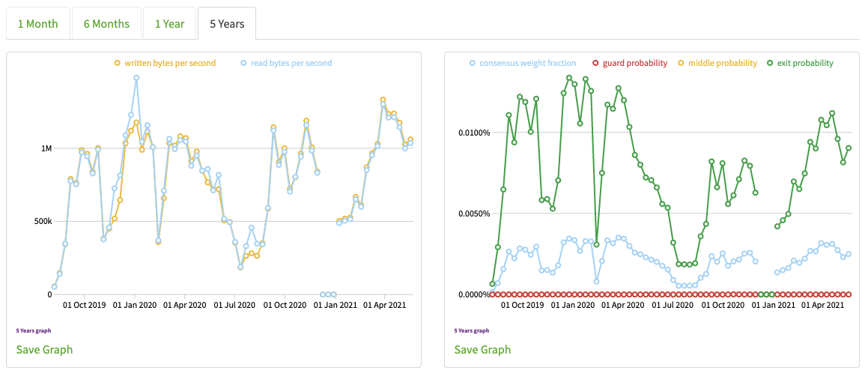Toggle consensus weight fraction legend
This screenshot has height=376, width=868.
tap(522, 63)
